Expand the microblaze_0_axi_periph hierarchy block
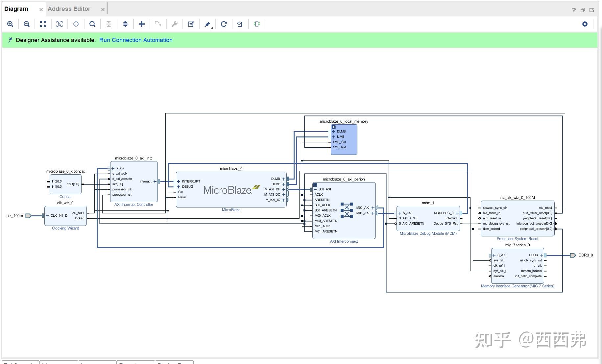Screen dimensions: 602x364 tap(315, 185)
